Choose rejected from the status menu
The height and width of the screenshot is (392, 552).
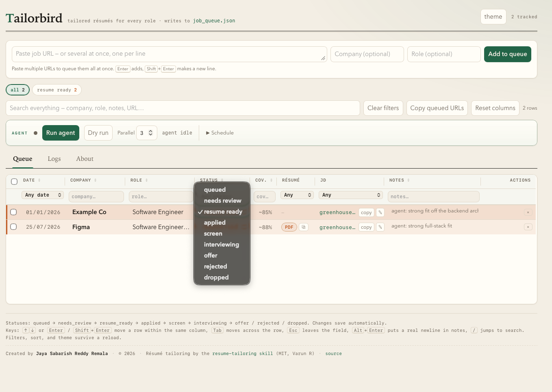222,266
